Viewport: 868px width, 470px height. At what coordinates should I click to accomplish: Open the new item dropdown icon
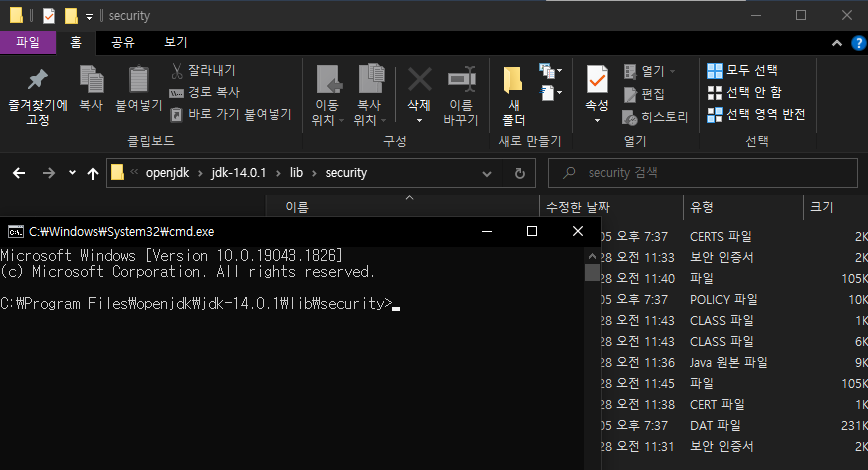pyautogui.click(x=550, y=71)
